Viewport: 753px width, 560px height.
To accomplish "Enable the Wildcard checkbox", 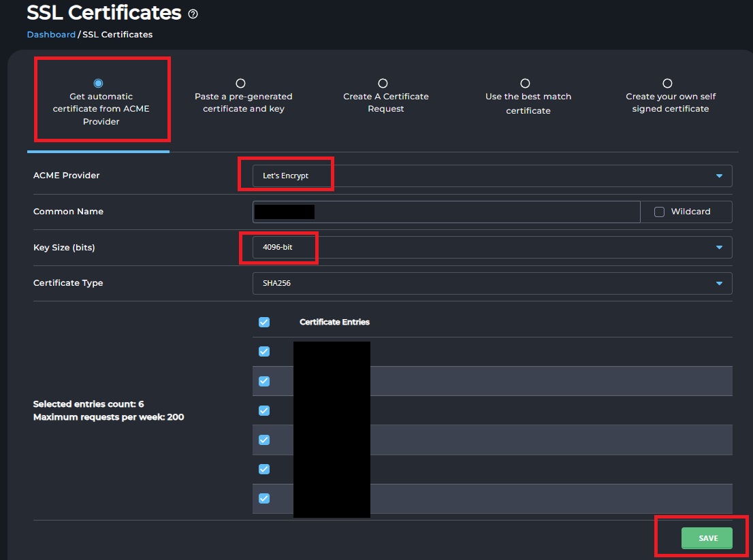I will (x=659, y=212).
